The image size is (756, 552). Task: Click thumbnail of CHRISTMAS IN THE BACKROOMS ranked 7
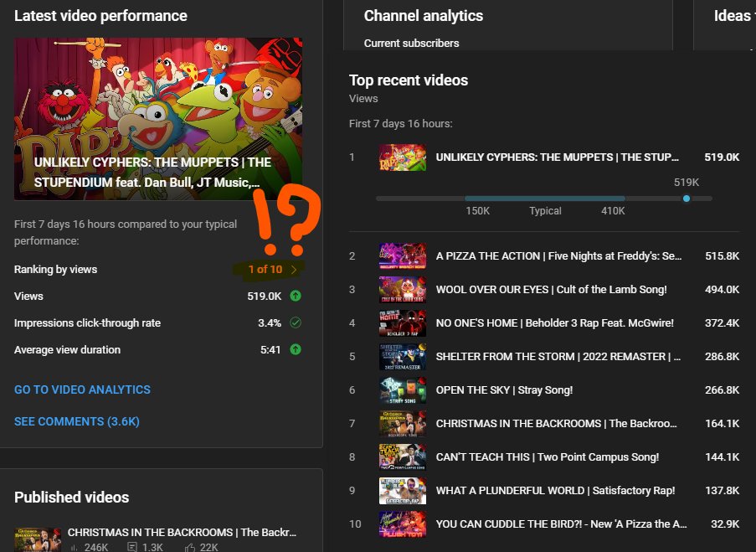coord(403,424)
